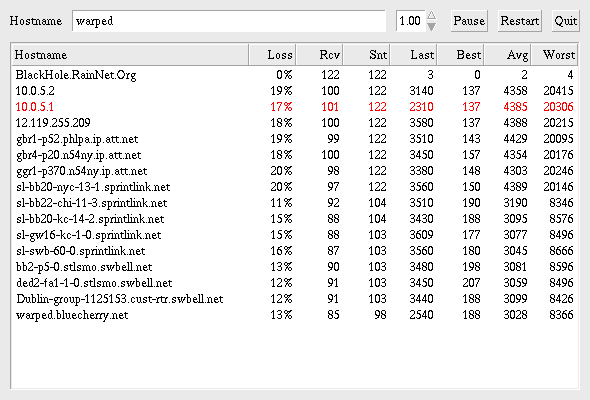Image resolution: width=590 pixels, height=400 pixels.
Task: Select the Dublin-group-1125153.cust-rtr.swbell.net row
Action: (295, 299)
